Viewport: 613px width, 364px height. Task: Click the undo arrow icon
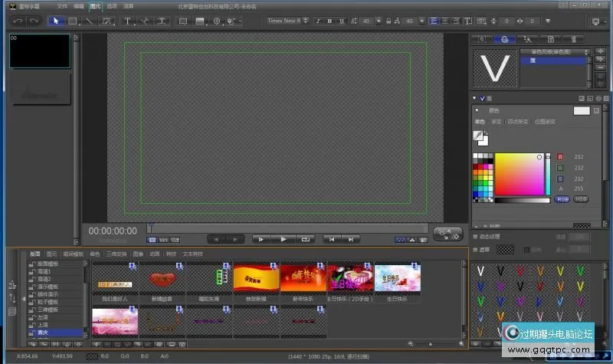tap(18, 21)
